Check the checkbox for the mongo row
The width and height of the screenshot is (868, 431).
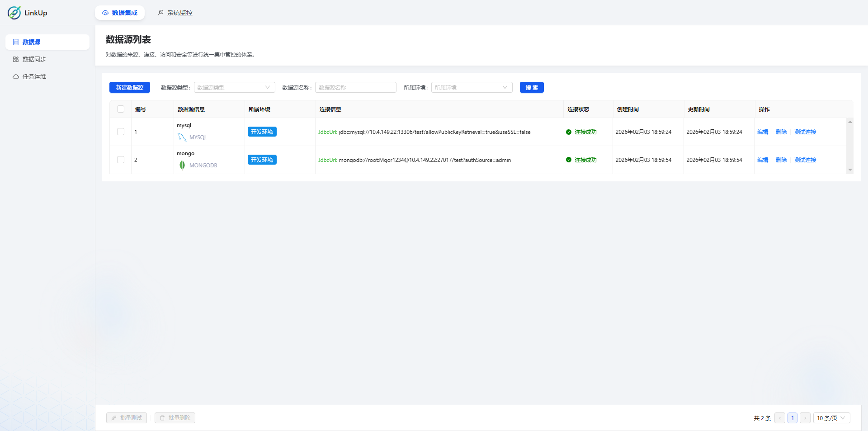click(121, 160)
